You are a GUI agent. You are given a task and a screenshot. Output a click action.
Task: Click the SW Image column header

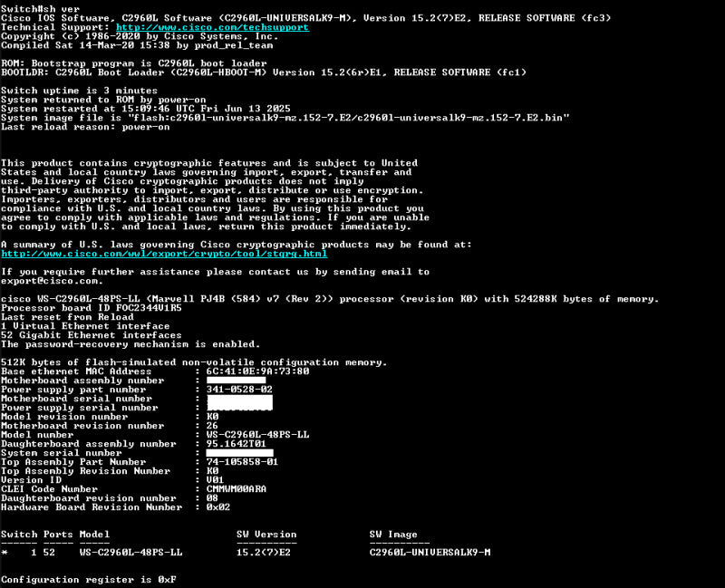click(x=393, y=535)
